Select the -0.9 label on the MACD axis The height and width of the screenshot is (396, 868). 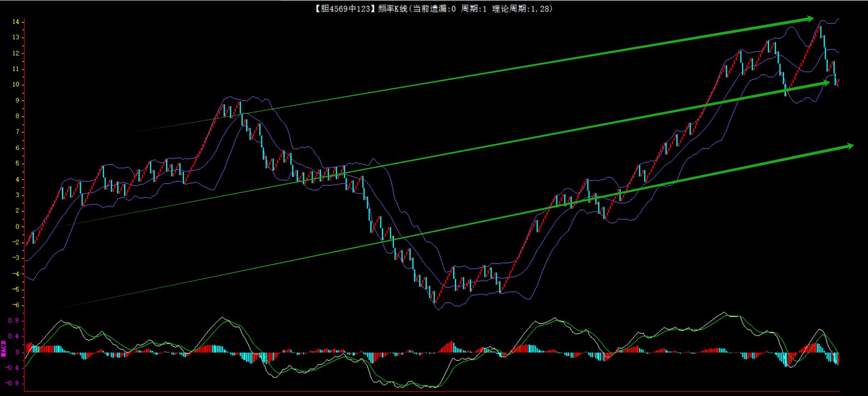[x=12, y=383]
